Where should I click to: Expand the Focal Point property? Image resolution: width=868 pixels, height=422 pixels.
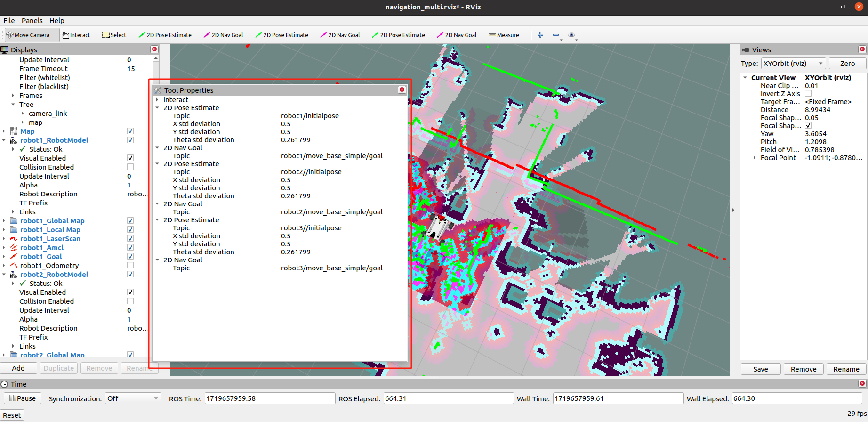point(755,157)
